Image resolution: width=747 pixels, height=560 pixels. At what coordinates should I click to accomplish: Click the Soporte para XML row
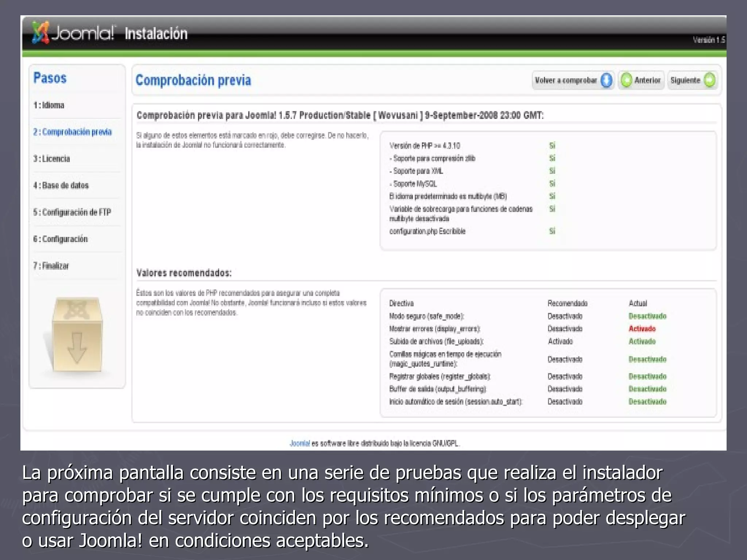tap(472, 171)
